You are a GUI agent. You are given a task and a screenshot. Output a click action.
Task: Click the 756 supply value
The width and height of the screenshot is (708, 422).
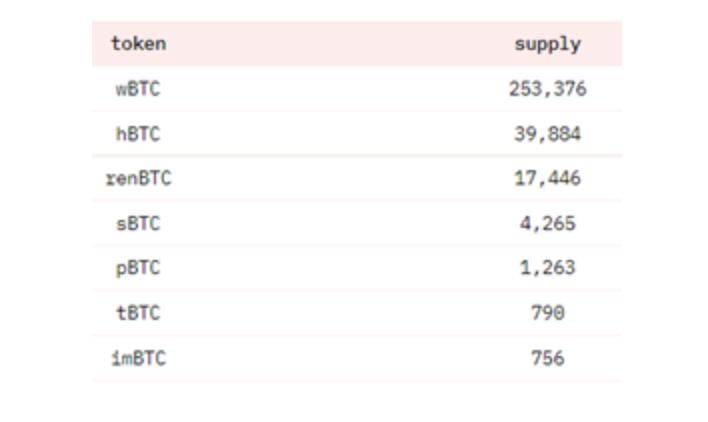click(x=547, y=358)
